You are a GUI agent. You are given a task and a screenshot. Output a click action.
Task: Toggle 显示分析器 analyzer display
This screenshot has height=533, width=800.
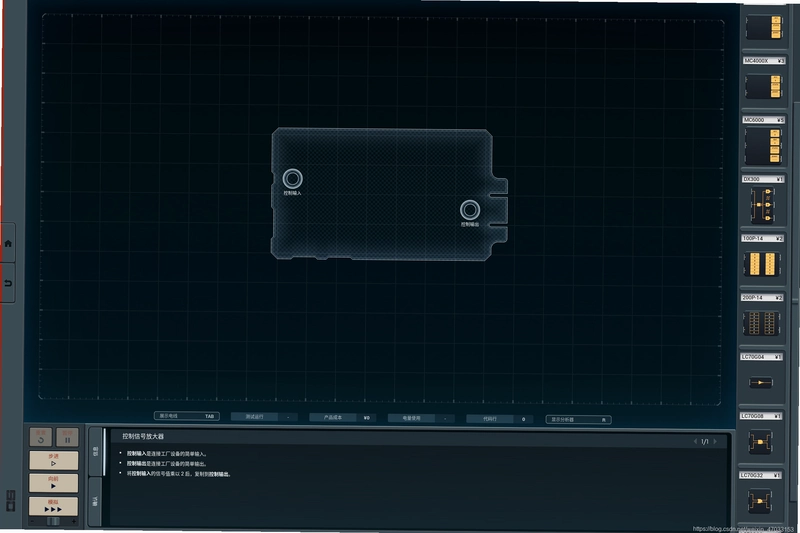tap(578, 419)
